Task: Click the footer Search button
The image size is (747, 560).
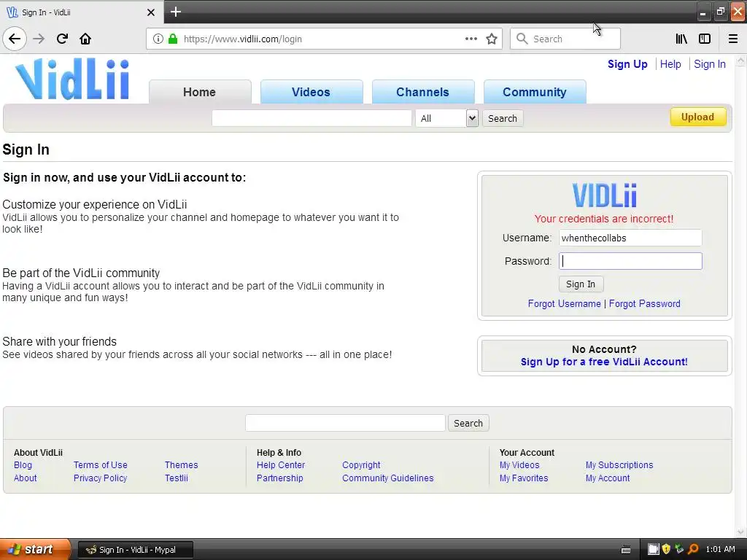Action: [x=468, y=424]
